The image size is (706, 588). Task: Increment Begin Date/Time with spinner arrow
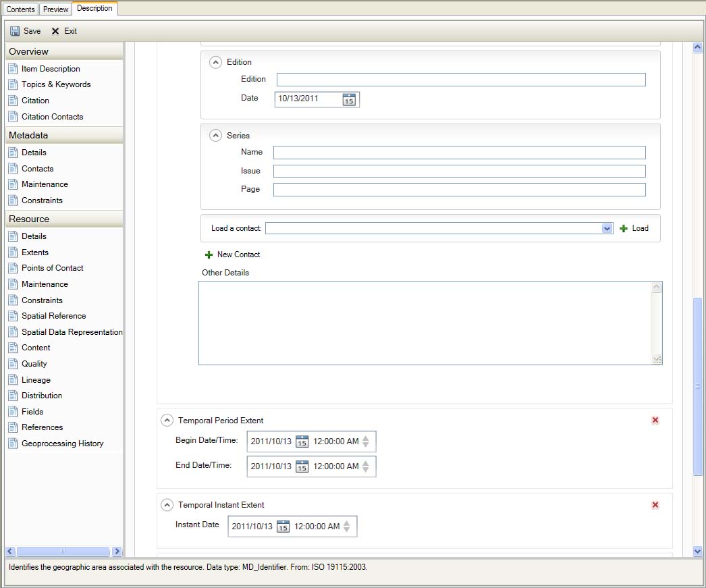[x=366, y=438]
